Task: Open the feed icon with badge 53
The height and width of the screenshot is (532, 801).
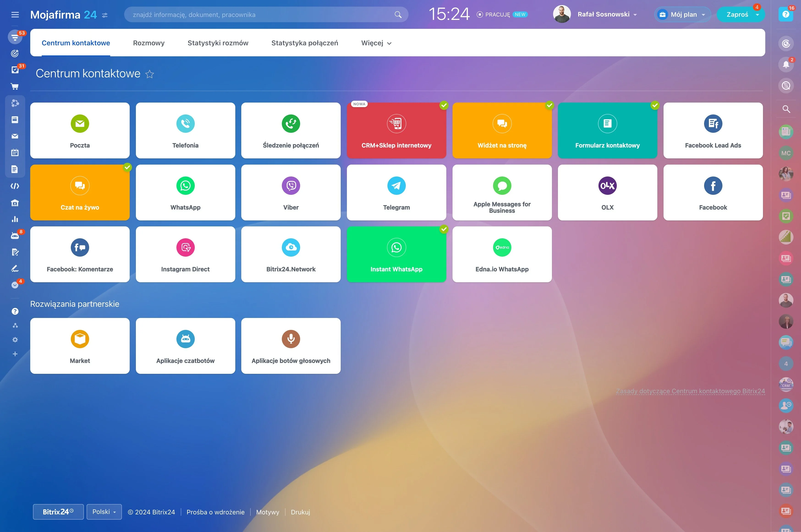Action: [x=15, y=37]
